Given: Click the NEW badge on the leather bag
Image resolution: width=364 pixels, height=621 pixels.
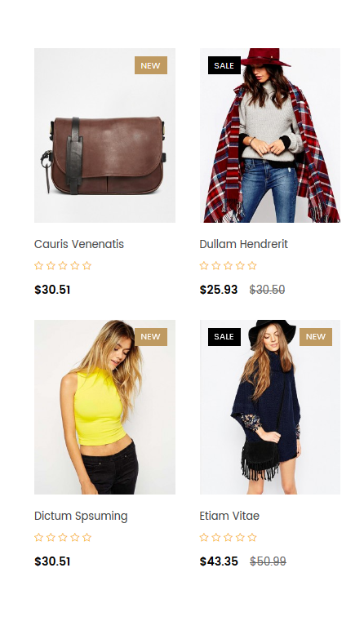Looking at the screenshot, I should pos(151,65).
